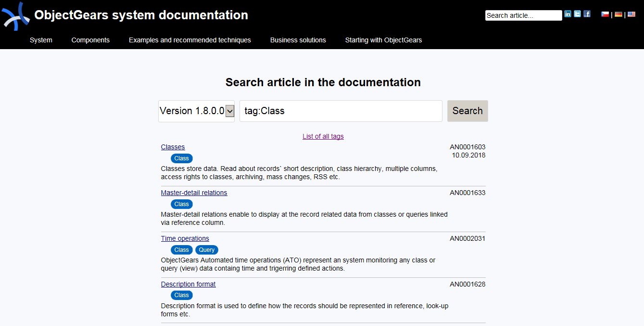Click Class tag under Description format
Screen dimensions: 644x326
pyautogui.click(x=182, y=295)
